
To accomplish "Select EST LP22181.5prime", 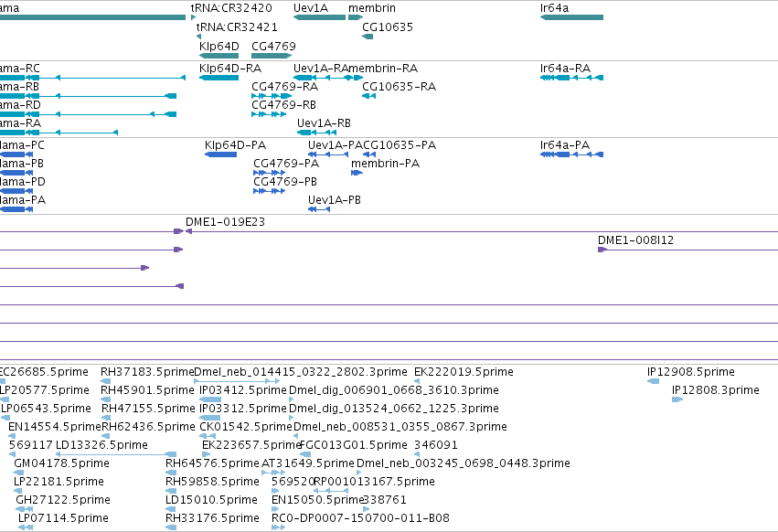I will click(x=18, y=491).
